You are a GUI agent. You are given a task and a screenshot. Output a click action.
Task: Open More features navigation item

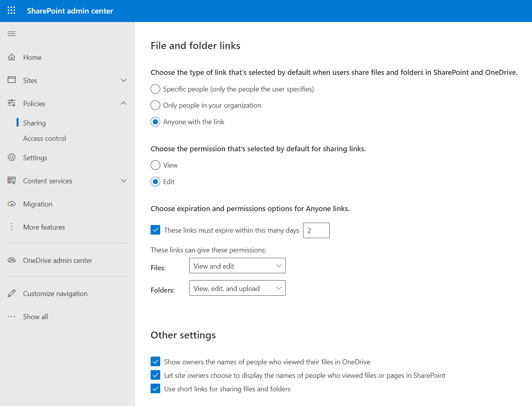44,227
